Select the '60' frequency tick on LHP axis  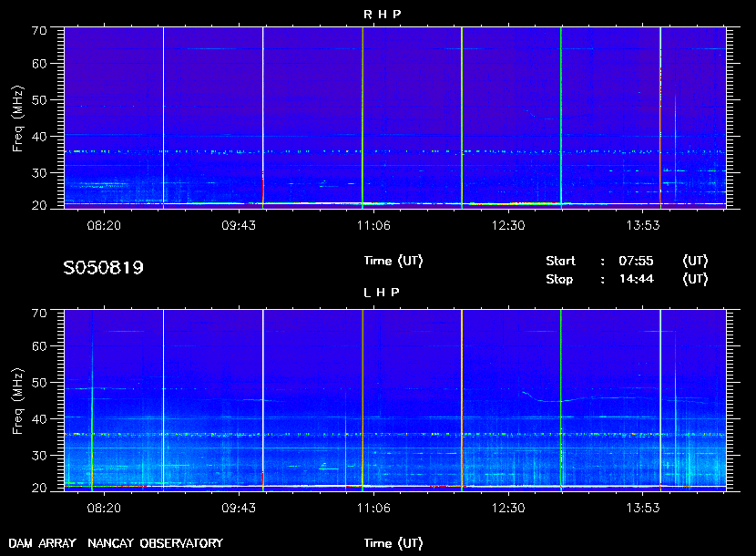[x=39, y=346]
